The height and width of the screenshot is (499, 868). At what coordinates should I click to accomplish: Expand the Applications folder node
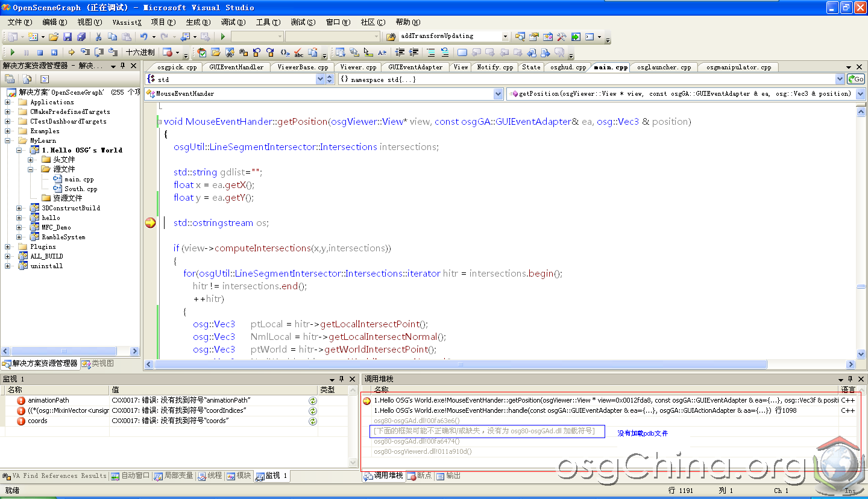tap(8, 102)
